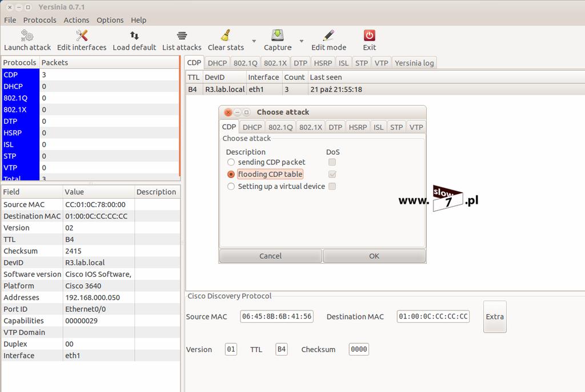Switch to HSRP tab in main window

(323, 63)
